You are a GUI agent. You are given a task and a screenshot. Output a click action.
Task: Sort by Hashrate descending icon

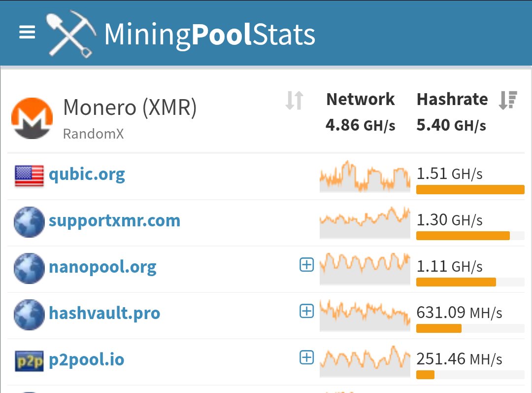pos(508,100)
